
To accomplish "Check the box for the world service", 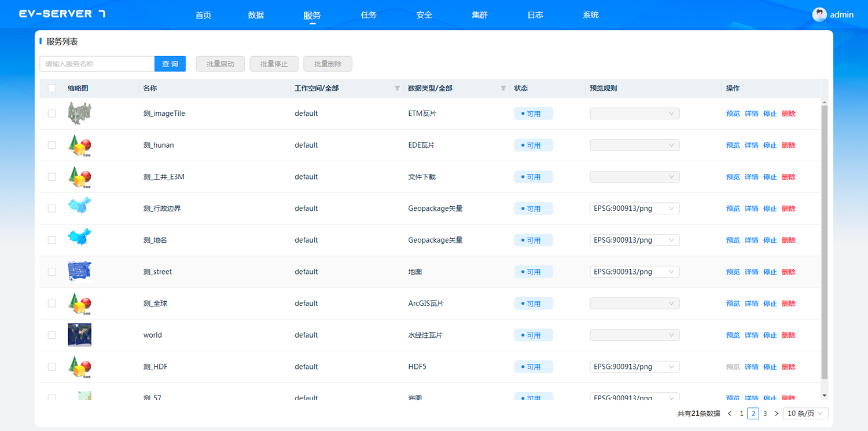I will tap(52, 335).
